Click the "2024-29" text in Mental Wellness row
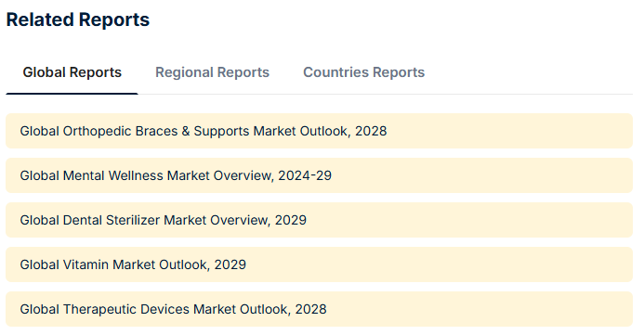The image size is (644, 335). (x=305, y=175)
